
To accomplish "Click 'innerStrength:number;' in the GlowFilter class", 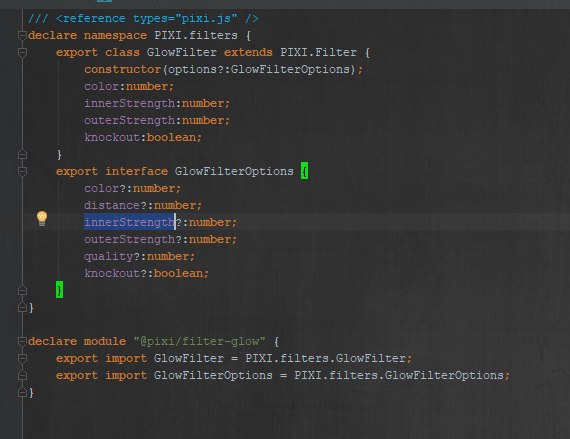I will [x=157, y=104].
